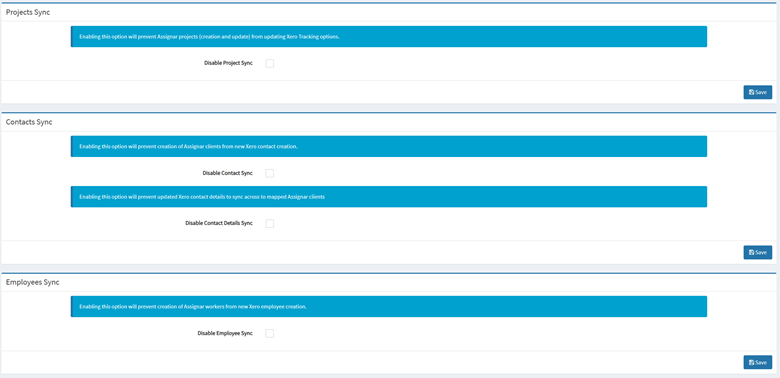Viewport: 780px width, 378px height.
Task: Click the Disable Employee Sync label text
Action: pyautogui.click(x=225, y=334)
